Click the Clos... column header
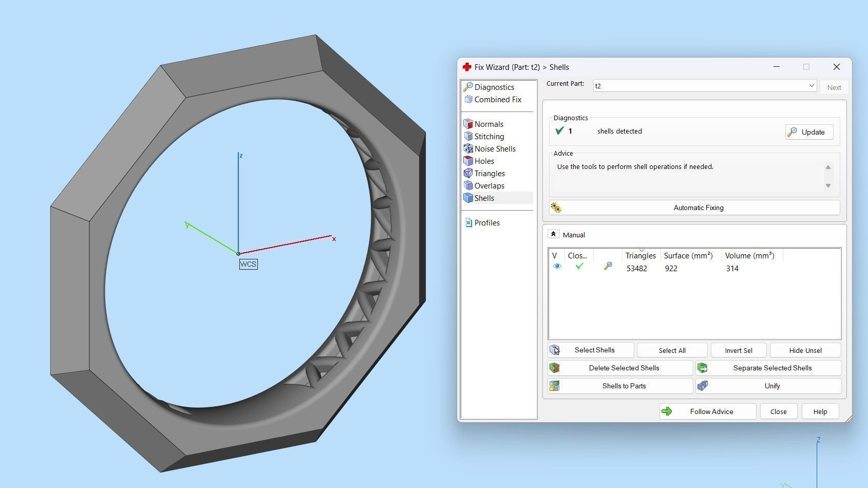The image size is (868, 488). pos(577,256)
